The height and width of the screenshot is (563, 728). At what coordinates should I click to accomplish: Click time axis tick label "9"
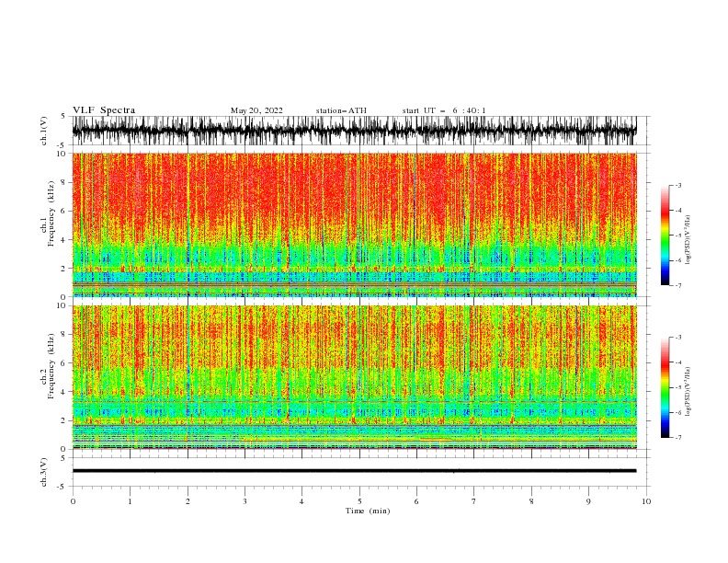pyautogui.click(x=588, y=501)
